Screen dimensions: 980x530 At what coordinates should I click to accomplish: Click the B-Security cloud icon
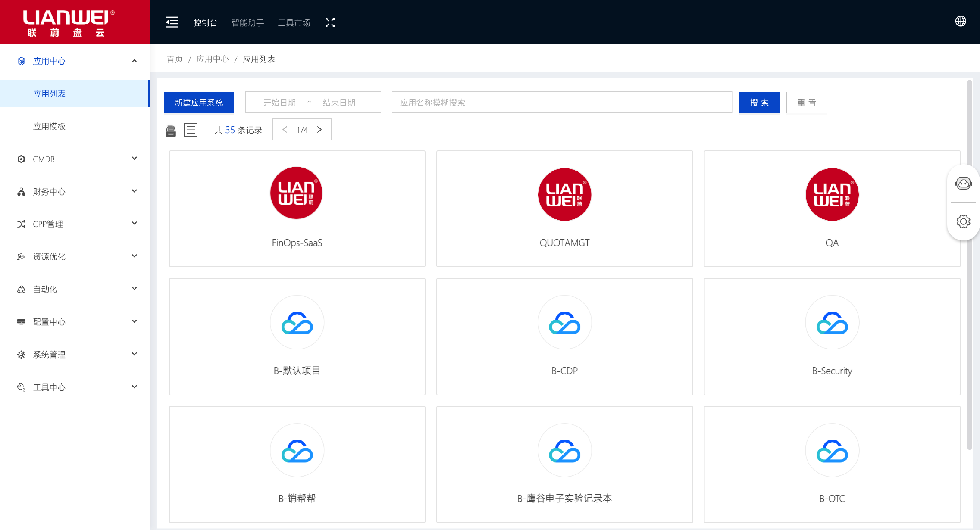(832, 322)
